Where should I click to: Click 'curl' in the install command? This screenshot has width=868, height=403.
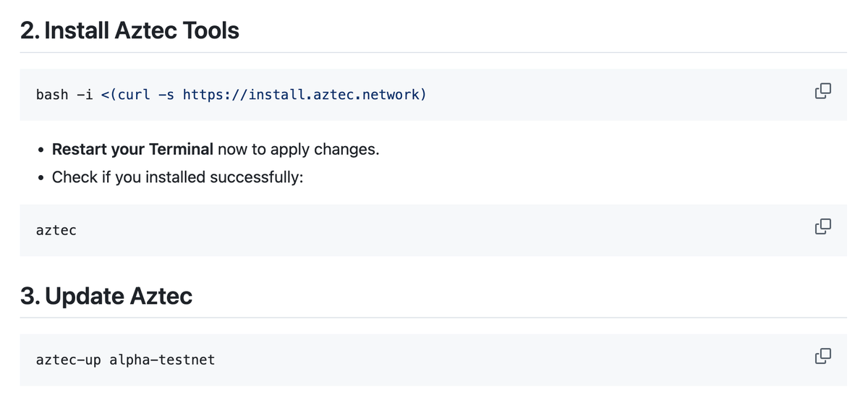click(135, 95)
